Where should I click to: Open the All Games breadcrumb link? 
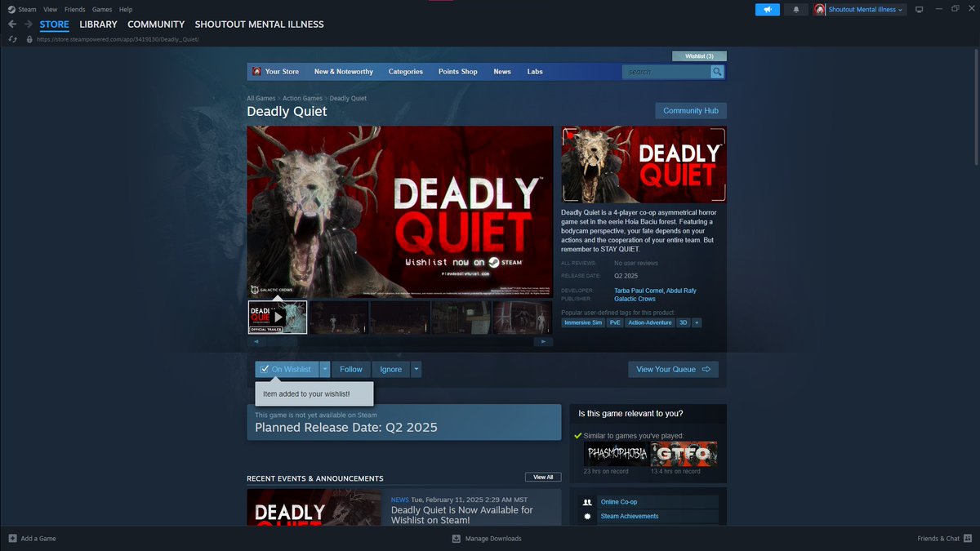click(x=261, y=99)
